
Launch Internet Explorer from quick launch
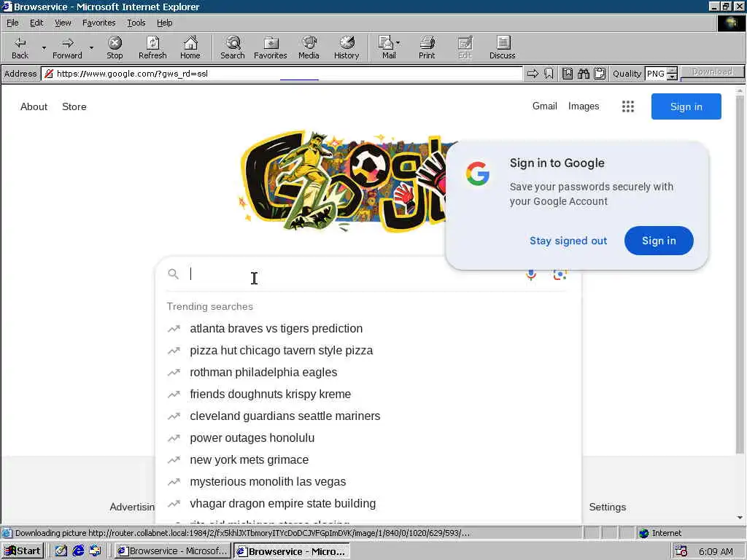tap(77, 551)
